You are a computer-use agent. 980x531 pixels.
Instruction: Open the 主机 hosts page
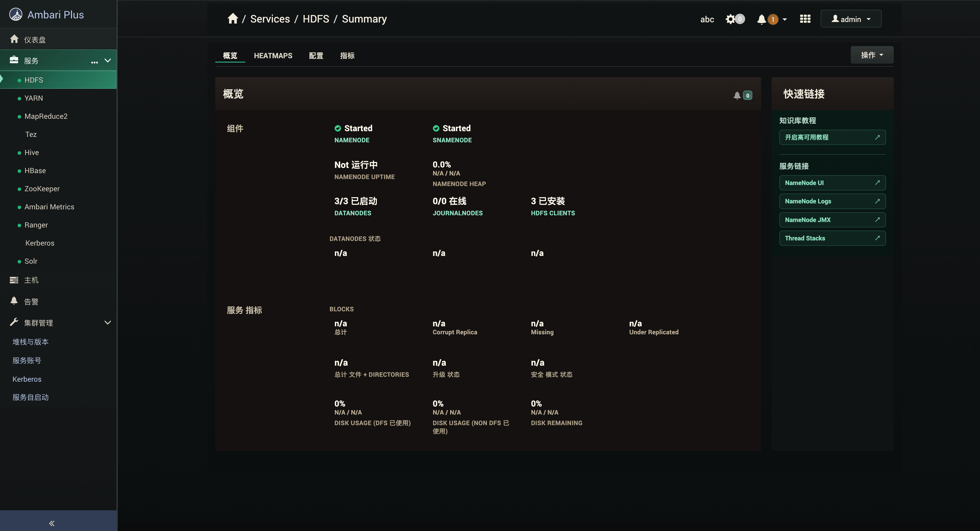click(x=31, y=280)
